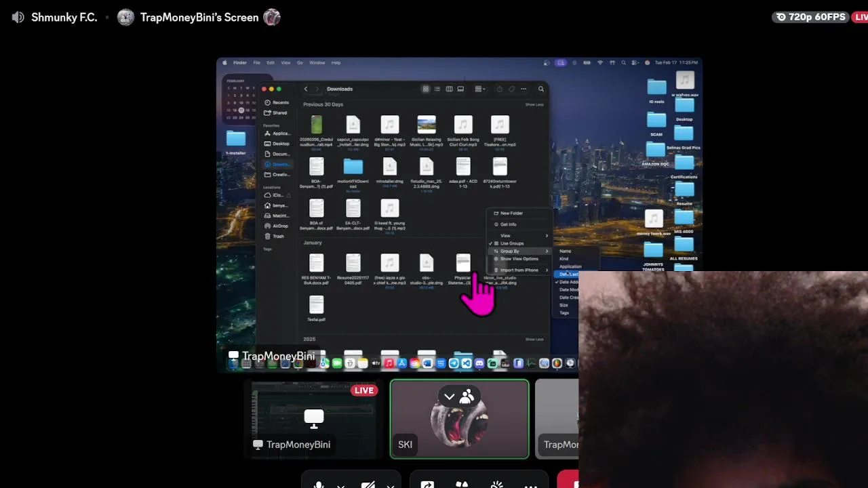Open Documents in the Finder sidebar
This screenshot has width=868, height=488.
(277, 154)
